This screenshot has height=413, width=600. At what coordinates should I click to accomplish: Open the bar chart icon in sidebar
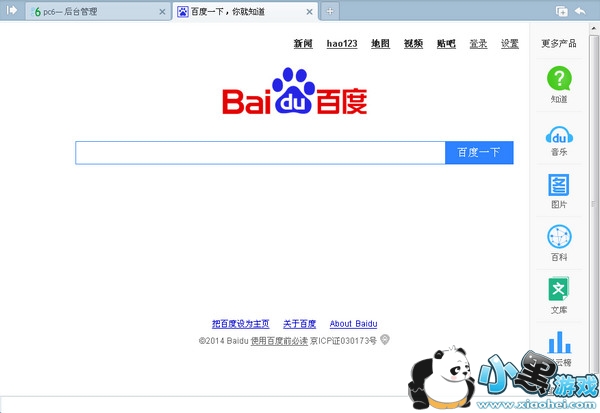(x=559, y=342)
